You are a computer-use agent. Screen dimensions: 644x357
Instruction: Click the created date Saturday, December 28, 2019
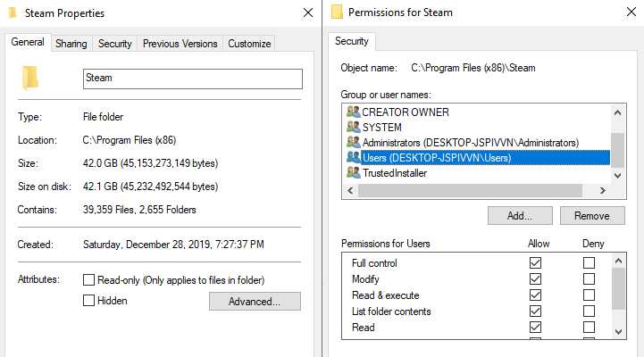(173, 245)
